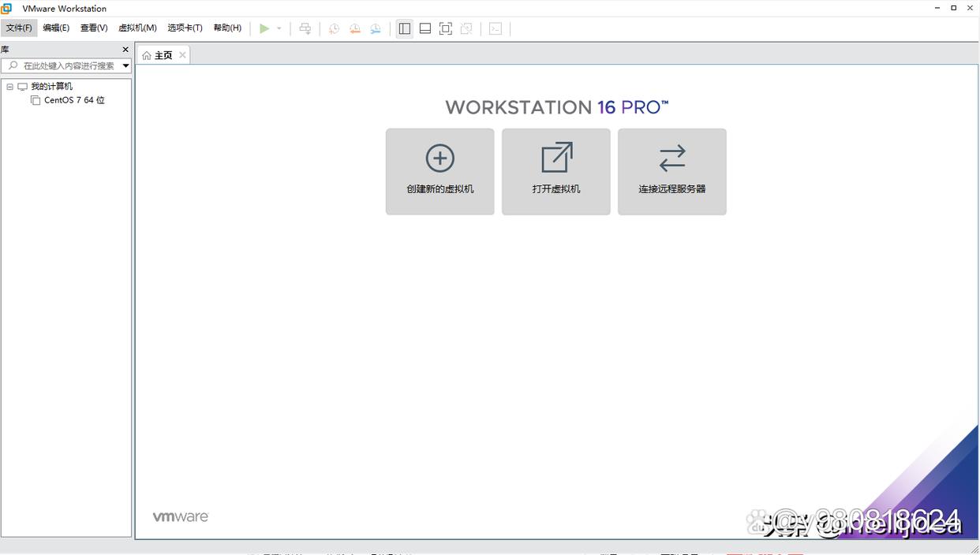Close the 主页 tab with its X
Viewport: 980px width, 555px height.
(x=182, y=54)
